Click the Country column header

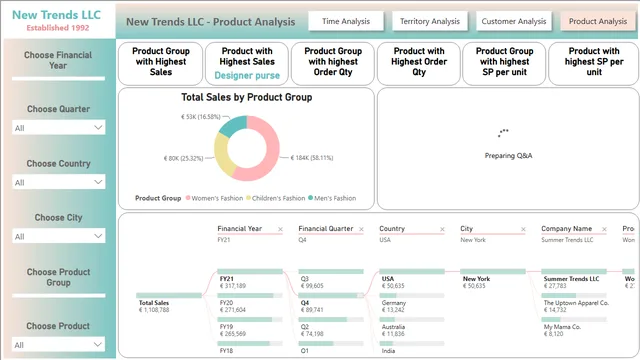pos(392,229)
